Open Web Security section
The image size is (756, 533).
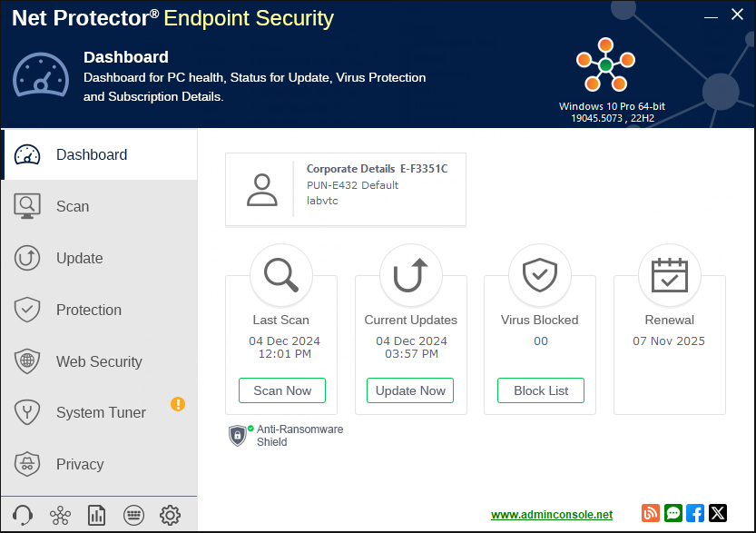[x=99, y=361]
